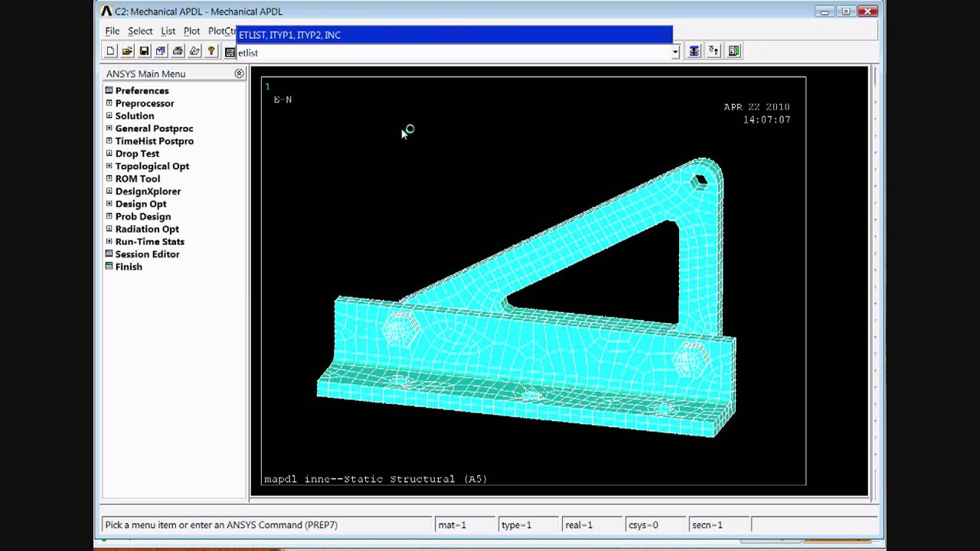Click the Session Editor icon
The width and height of the screenshot is (980, 551).
(109, 254)
